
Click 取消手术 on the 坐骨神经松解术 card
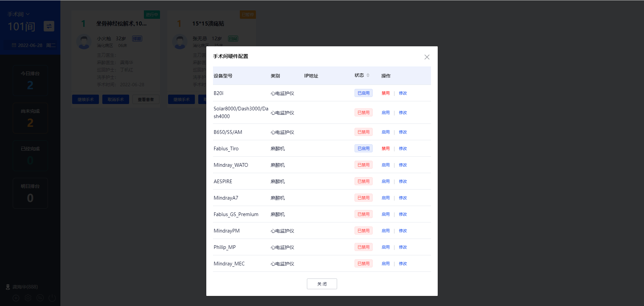[116, 99]
